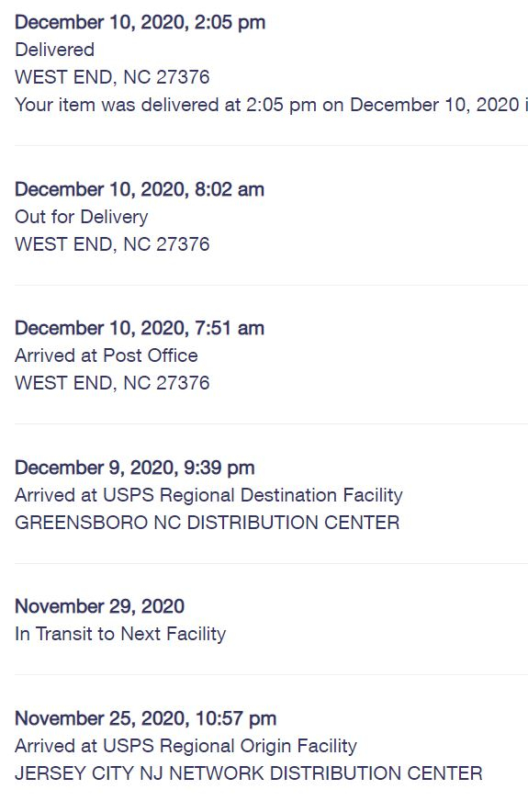The height and width of the screenshot is (812, 528).
Task: Click the divider line below the Delivered entry
Action: (271, 145)
